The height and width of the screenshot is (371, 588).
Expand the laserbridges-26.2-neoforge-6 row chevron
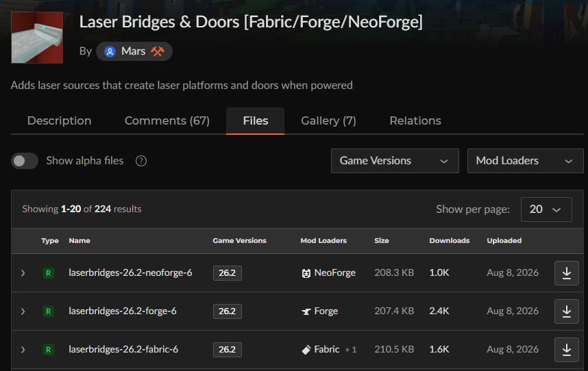(x=23, y=273)
